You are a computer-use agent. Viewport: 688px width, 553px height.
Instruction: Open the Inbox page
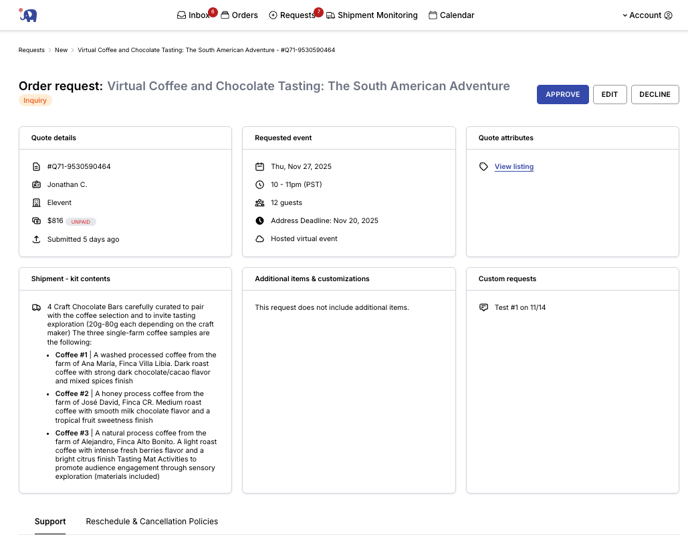(x=194, y=15)
